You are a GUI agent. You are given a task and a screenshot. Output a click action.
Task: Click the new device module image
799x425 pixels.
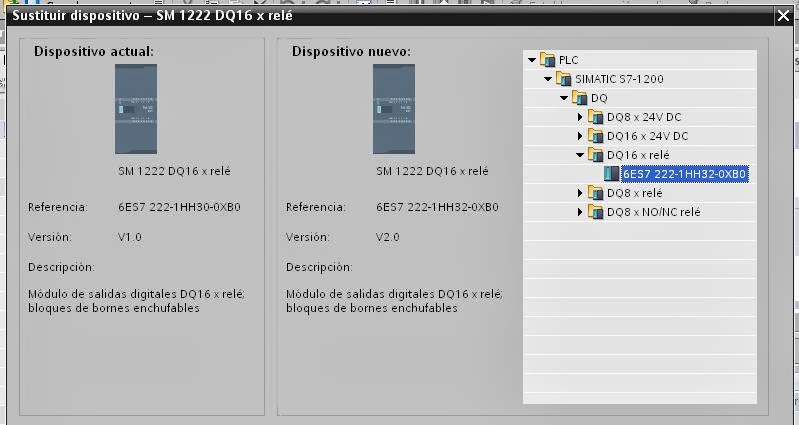click(393, 109)
